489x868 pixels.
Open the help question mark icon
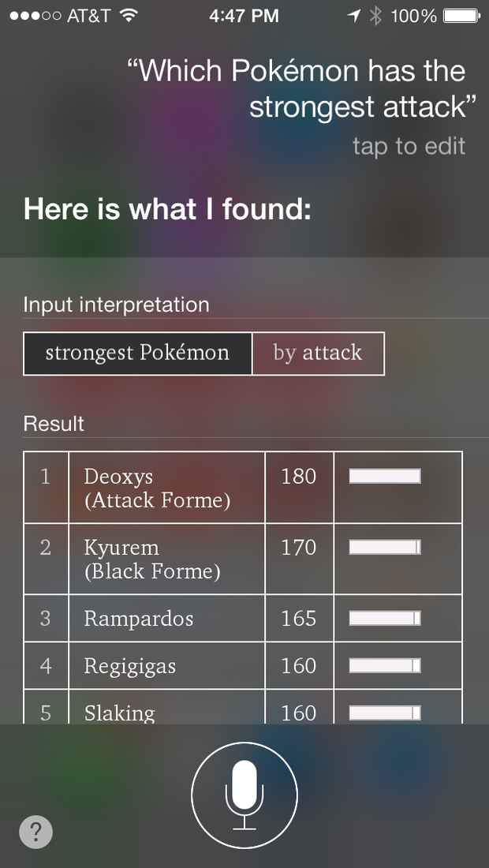click(35, 832)
